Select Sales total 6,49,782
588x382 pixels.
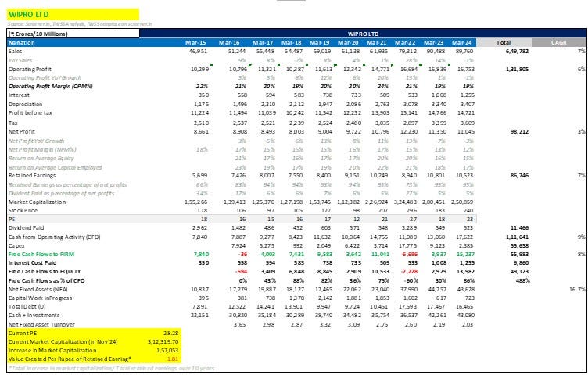coord(517,51)
